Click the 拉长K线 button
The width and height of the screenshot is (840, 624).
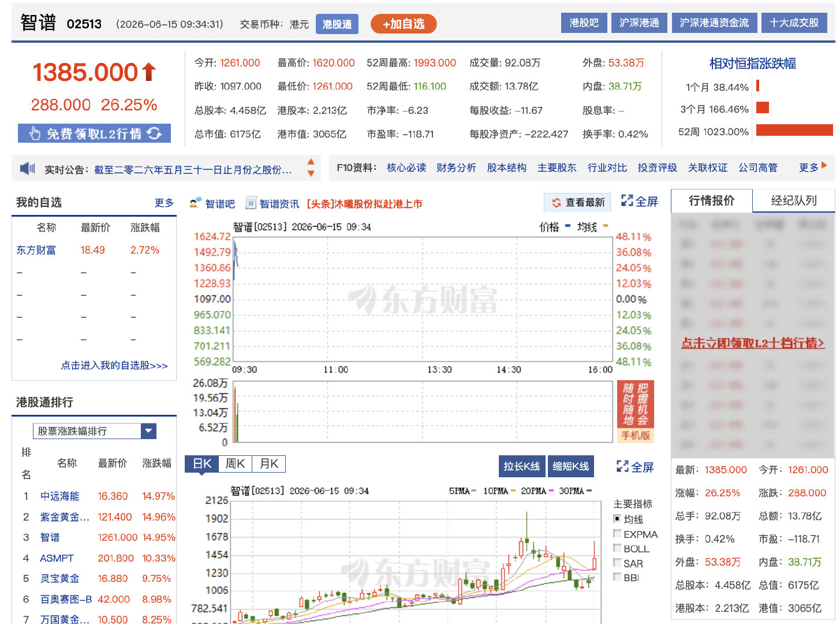pyautogui.click(x=522, y=466)
